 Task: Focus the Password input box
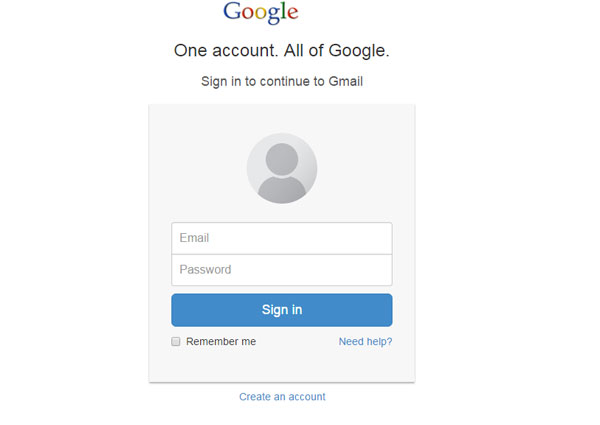(282, 270)
